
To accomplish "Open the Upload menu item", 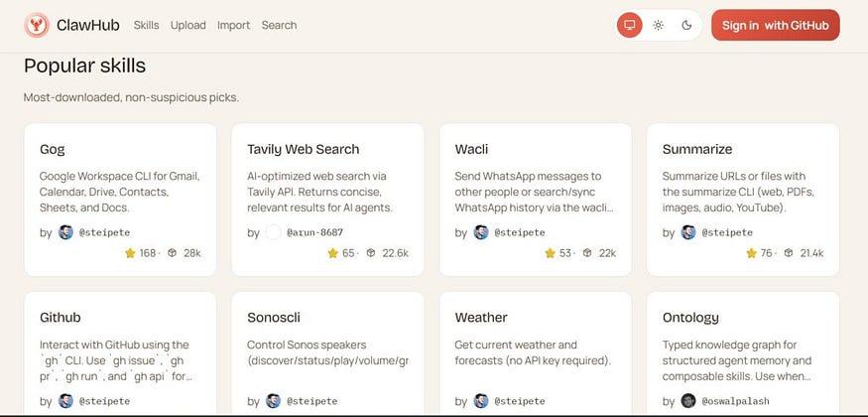I will [187, 25].
